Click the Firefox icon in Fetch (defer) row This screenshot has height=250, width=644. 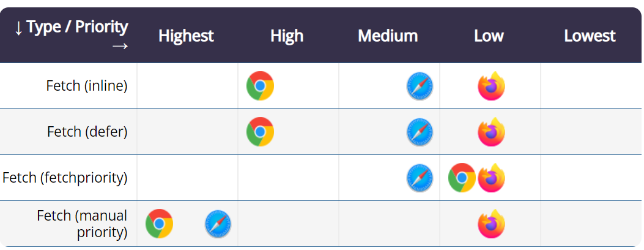click(x=491, y=132)
